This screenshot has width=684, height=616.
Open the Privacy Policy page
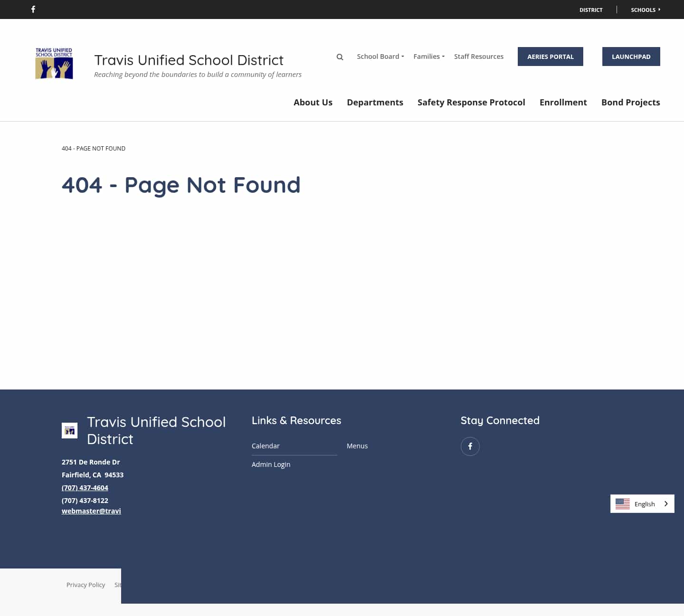click(85, 585)
